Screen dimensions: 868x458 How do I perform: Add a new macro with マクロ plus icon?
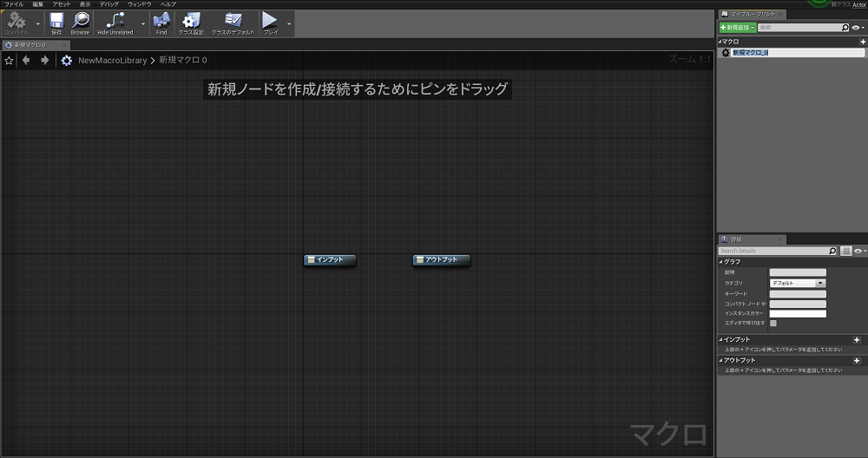pos(863,42)
